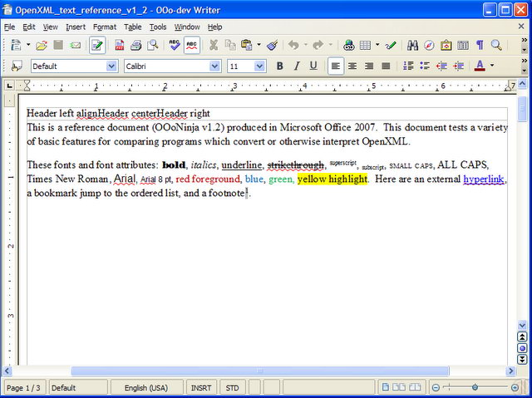The width and height of the screenshot is (532, 398).
Task: Click the horizontal scrollbar thumb
Action: (x=260, y=371)
